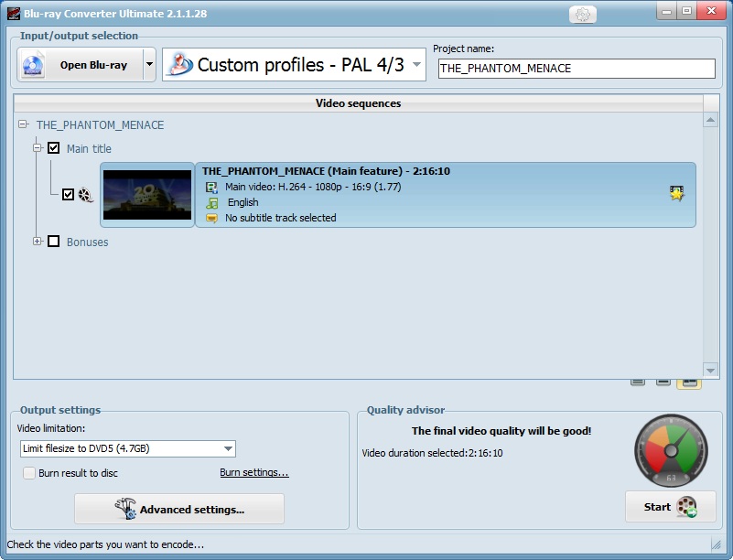Open the Video limitation dropdown
This screenshot has width=733, height=560.
tap(128, 448)
